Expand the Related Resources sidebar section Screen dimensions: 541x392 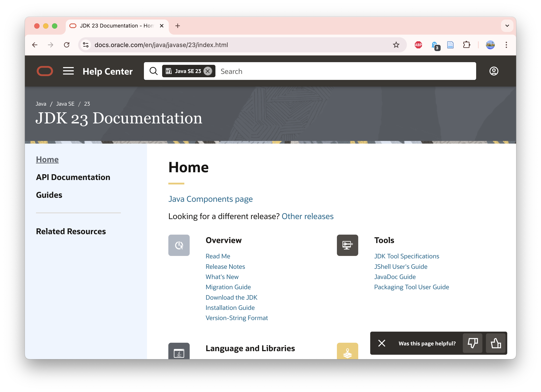[71, 231]
